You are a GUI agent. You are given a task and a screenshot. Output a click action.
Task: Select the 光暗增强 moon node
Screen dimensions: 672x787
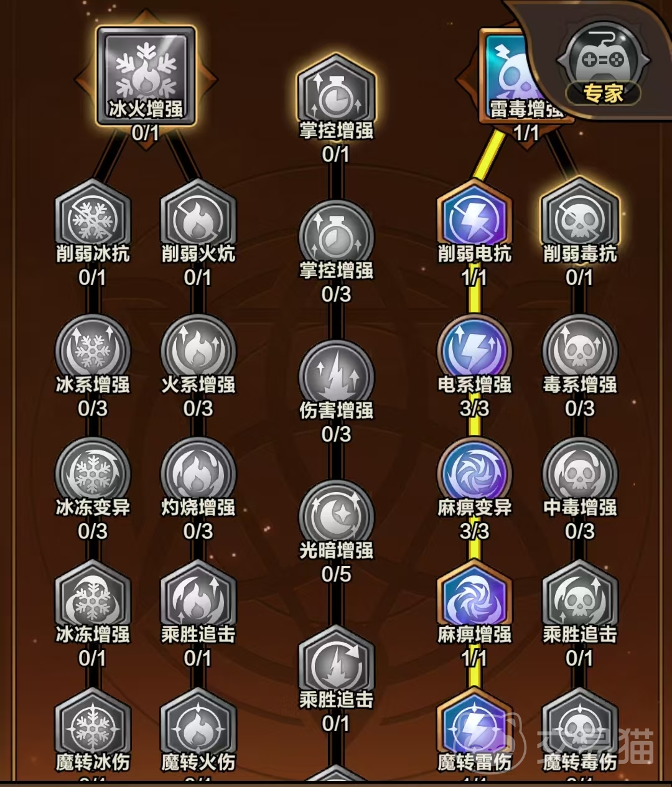(336, 517)
